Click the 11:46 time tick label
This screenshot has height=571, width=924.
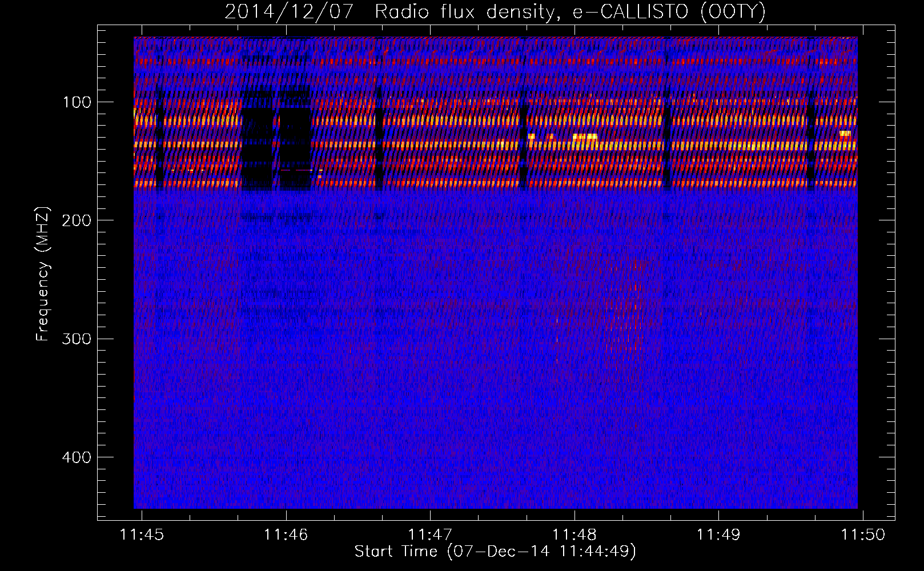pos(286,534)
